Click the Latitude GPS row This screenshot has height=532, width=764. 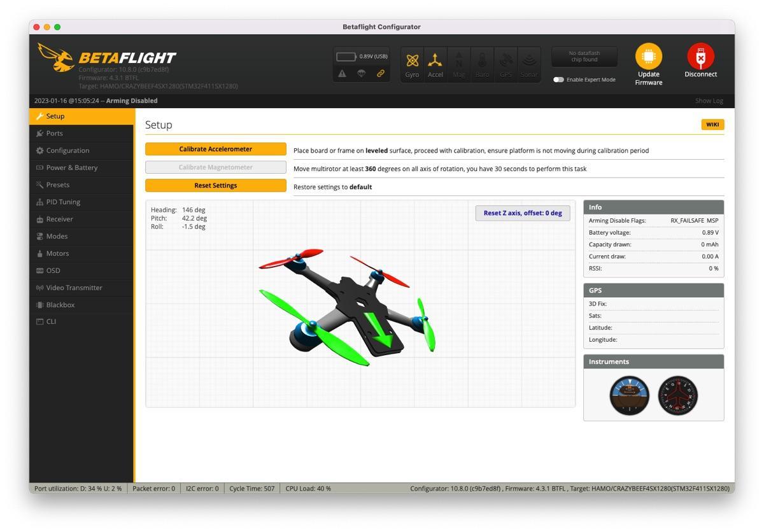pyautogui.click(x=653, y=328)
